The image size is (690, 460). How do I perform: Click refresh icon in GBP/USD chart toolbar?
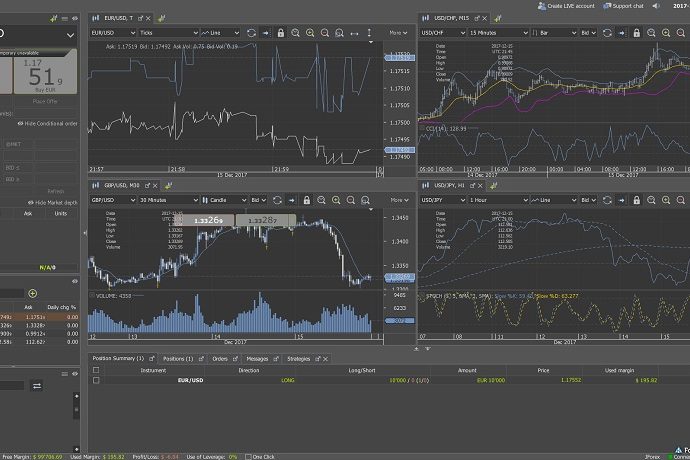coord(277,200)
